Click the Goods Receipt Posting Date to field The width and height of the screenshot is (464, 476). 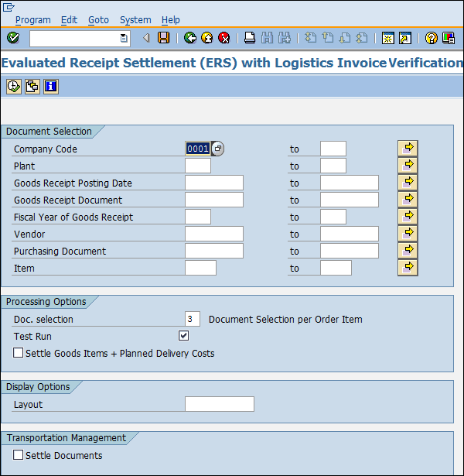[350, 183]
